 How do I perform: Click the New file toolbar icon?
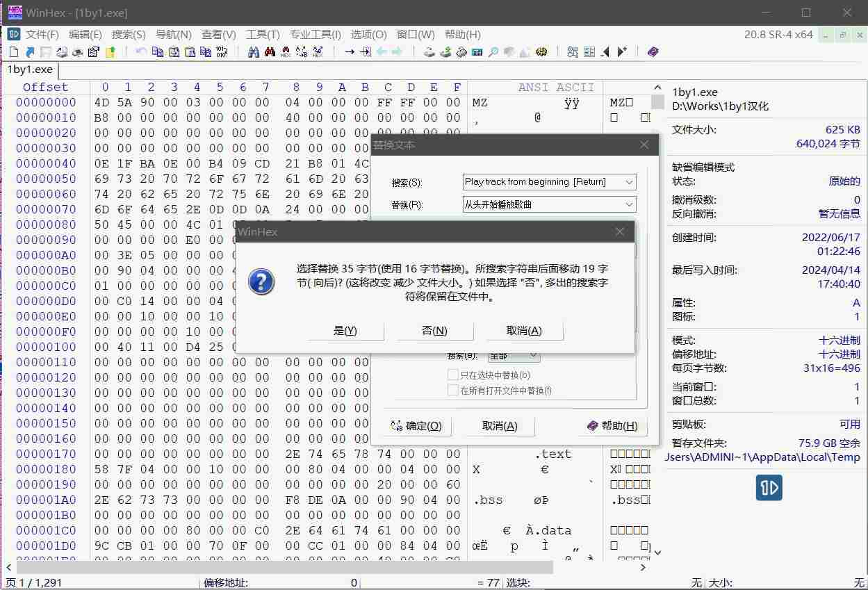pos(13,52)
